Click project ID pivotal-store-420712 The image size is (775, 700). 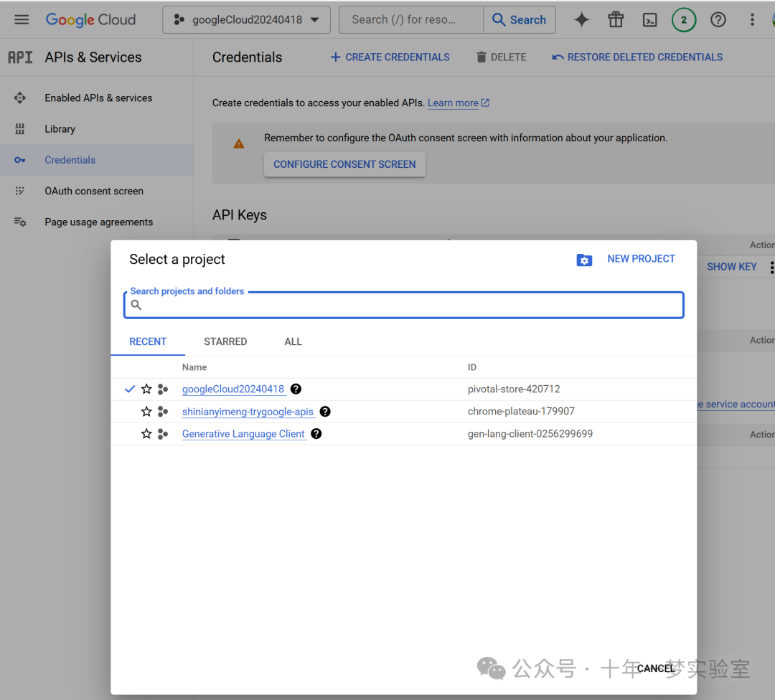[514, 389]
